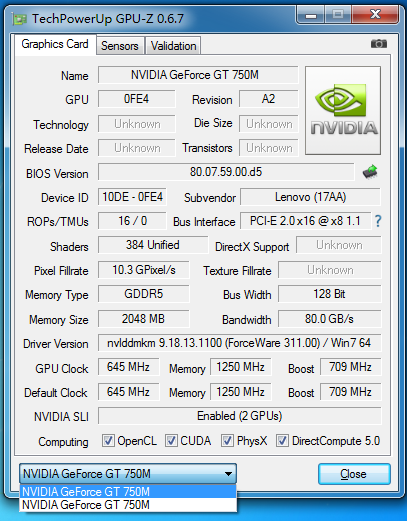Click the Bus Interface question mark
The width and height of the screenshot is (407, 521).
378,221
